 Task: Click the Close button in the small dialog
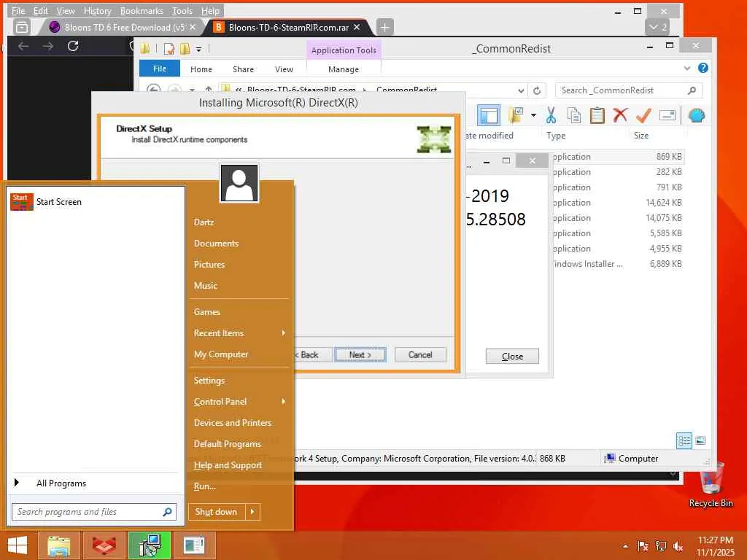(512, 356)
